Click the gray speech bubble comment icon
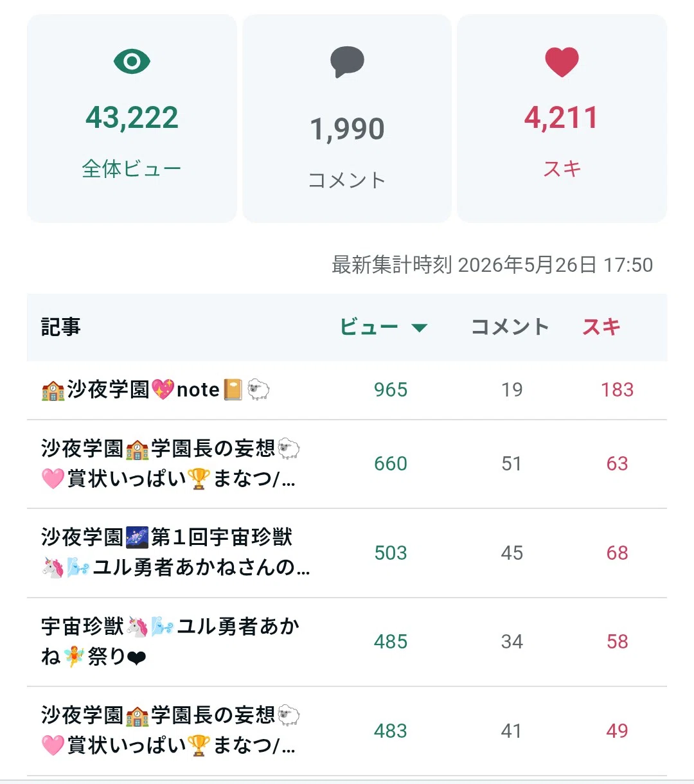This screenshot has height=784, width=694. [x=347, y=62]
